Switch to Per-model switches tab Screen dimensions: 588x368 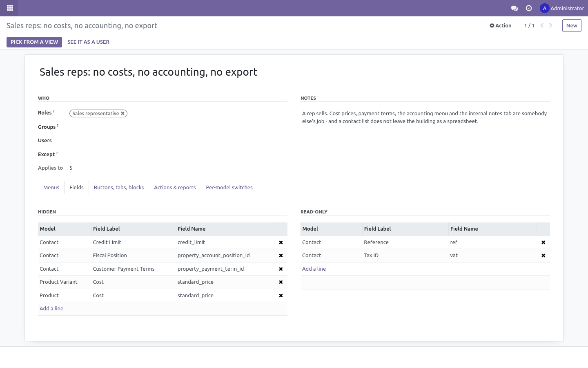(229, 188)
